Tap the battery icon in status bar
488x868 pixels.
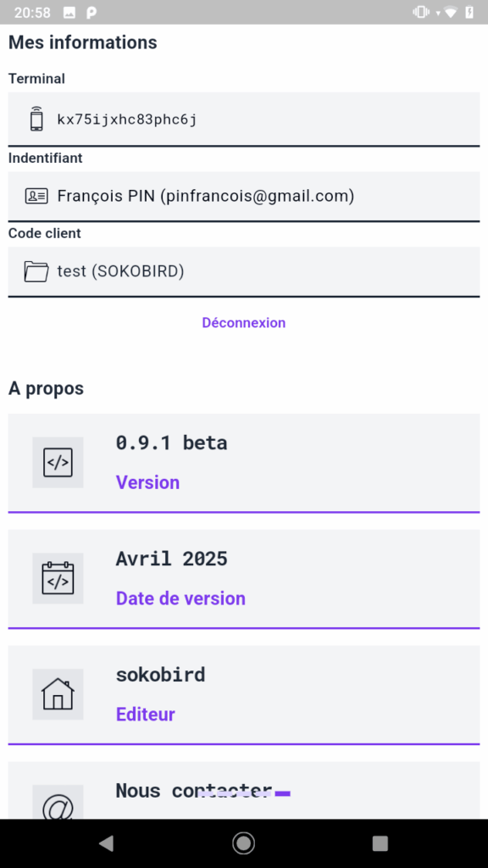[469, 12]
